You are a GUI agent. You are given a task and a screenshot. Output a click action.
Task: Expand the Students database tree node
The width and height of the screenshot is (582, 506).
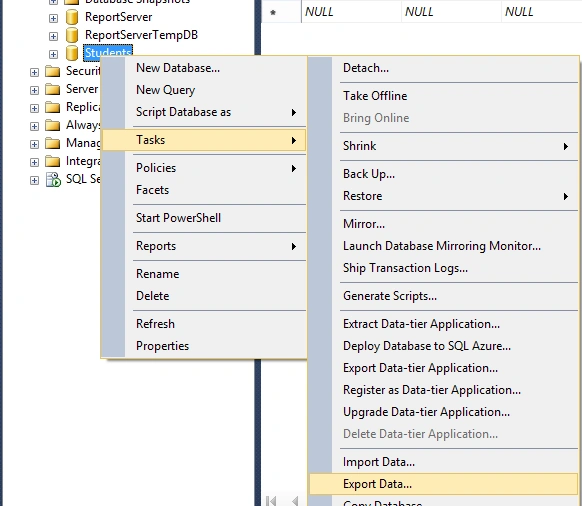tap(53, 54)
